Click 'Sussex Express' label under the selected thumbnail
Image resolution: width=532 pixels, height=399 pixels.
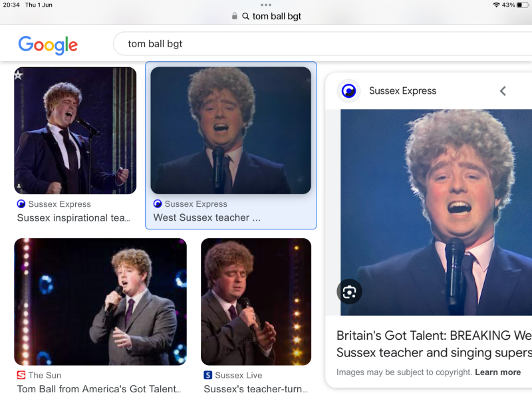point(196,203)
